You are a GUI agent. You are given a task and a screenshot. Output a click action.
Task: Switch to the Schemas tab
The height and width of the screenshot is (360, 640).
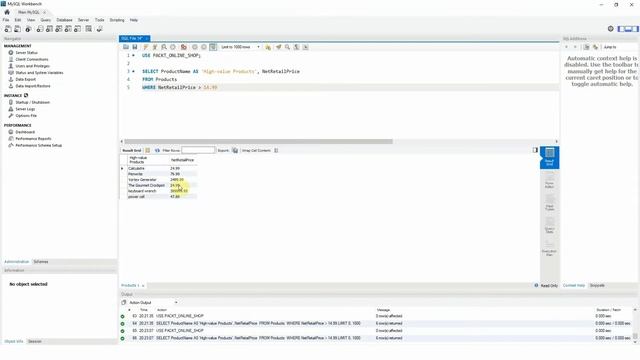(41, 262)
